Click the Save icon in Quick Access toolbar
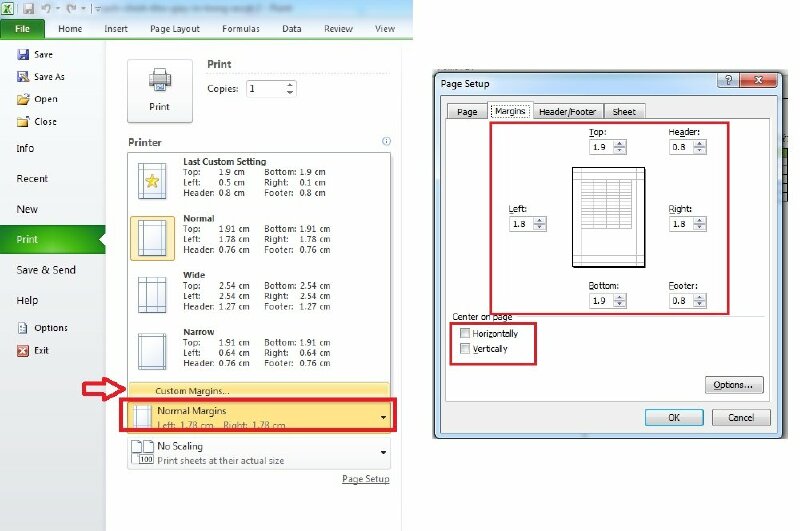The height and width of the screenshot is (531, 800). click(x=29, y=8)
